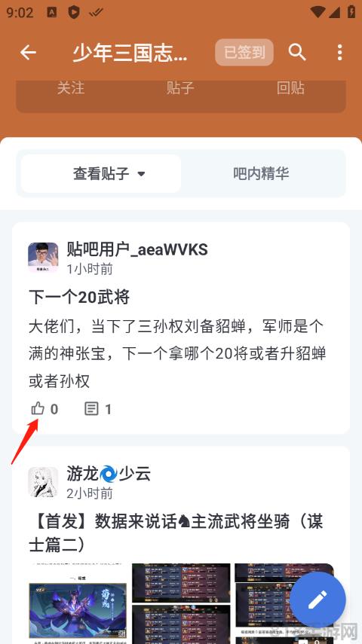This screenshot has width=362, height=644.
Task: Toggle the 已签到 sign-in button
Action: point(244,53)
